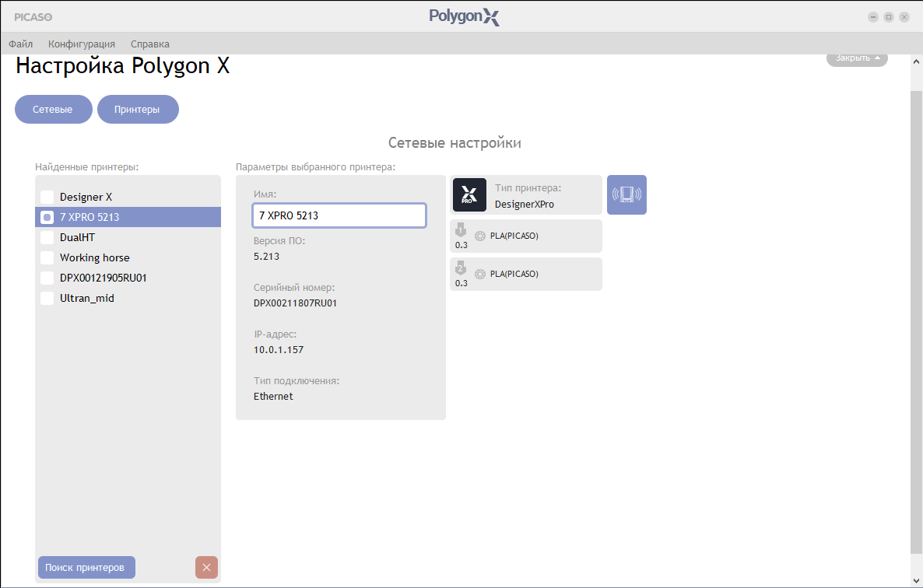Enable the Working horse checkbox
Viewport: 923px width, 588px height.
pos(47,257)
